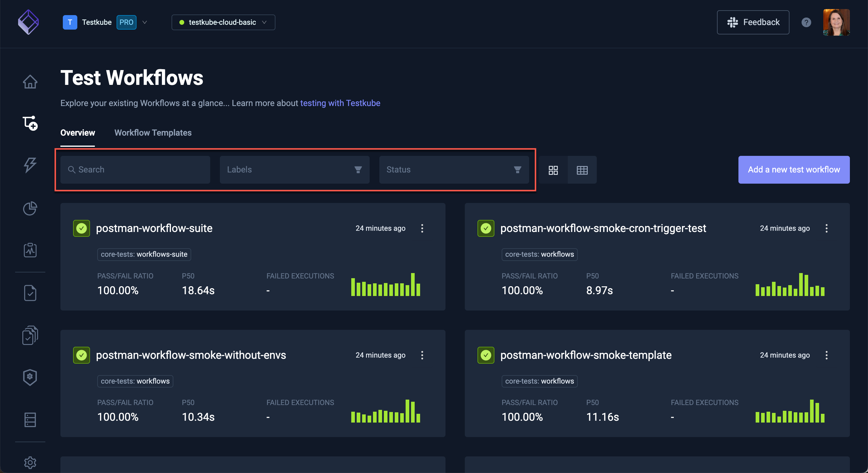This screenshot has height=473, width=868.
Task: Open the Triggers lightning bolt icon
Action: tap(30, 165)
